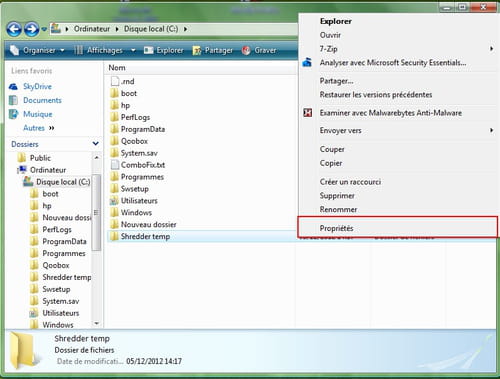Click the Graver burn toolbar button
This screenshot has height=379, width=500.
(x=259, y=50)
